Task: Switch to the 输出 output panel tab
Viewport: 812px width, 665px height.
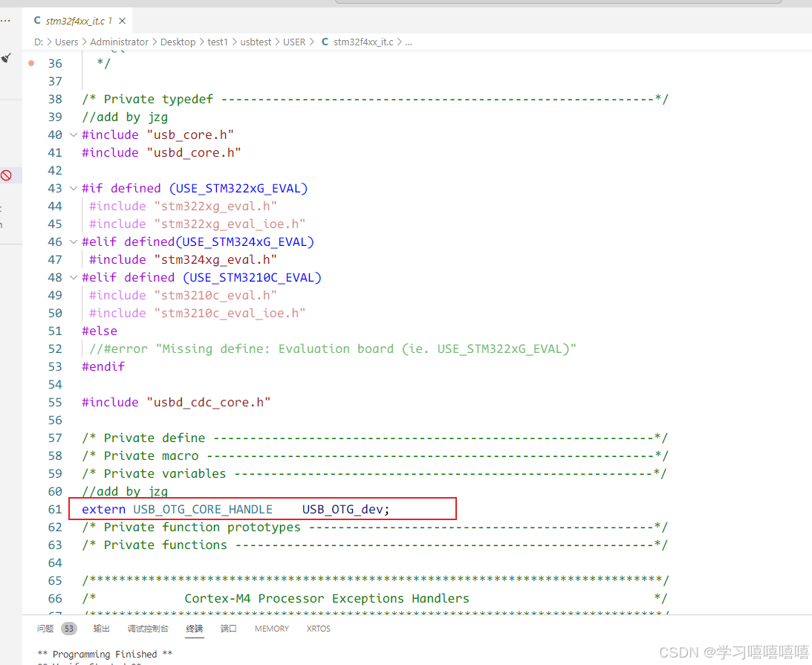Action: point(101,629)
